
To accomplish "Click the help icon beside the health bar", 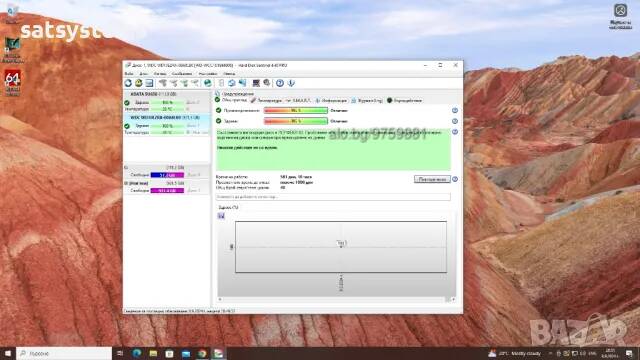I will tap(455, 121).
